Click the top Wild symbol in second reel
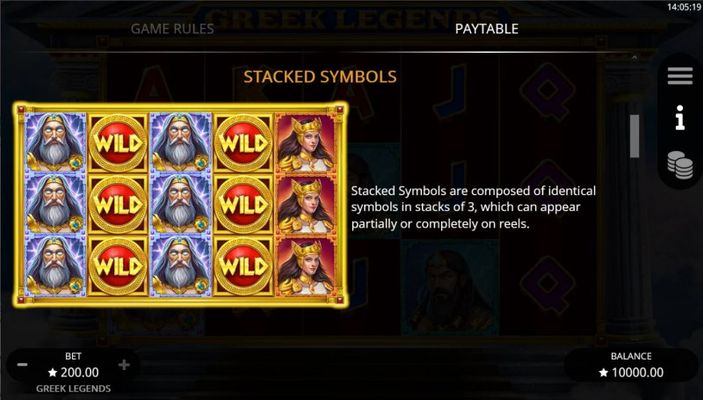 pos(118,143)
